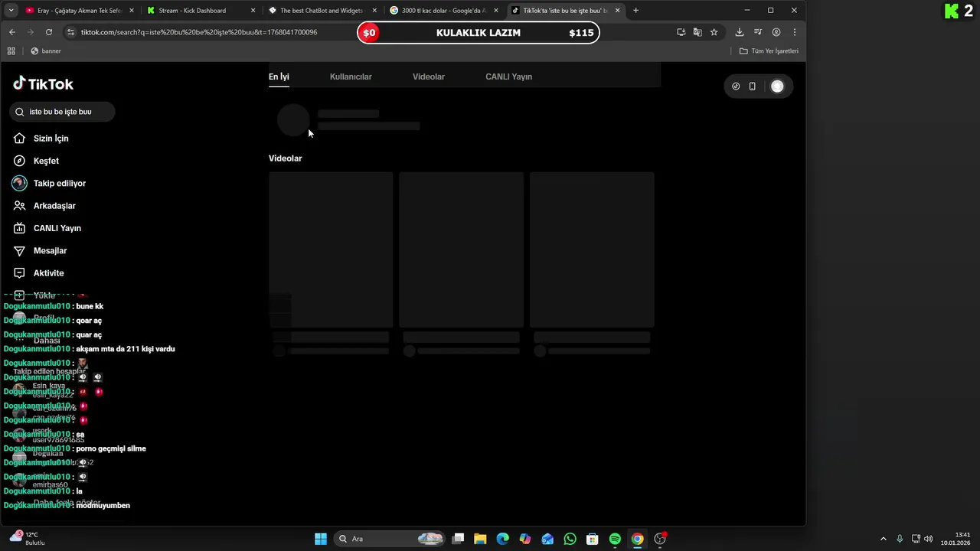Open the volume icon in system tray
Screen dimensions: 980x551
[929, 539]
